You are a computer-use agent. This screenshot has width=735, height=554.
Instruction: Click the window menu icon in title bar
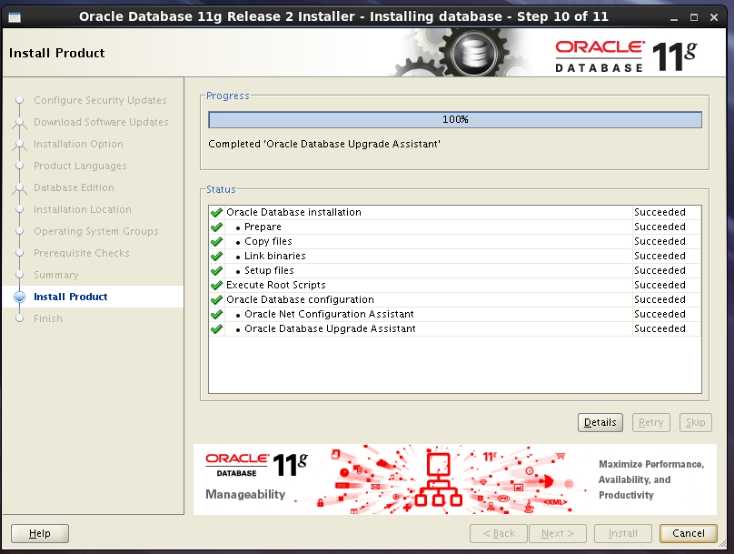click(x=15, y=17)
